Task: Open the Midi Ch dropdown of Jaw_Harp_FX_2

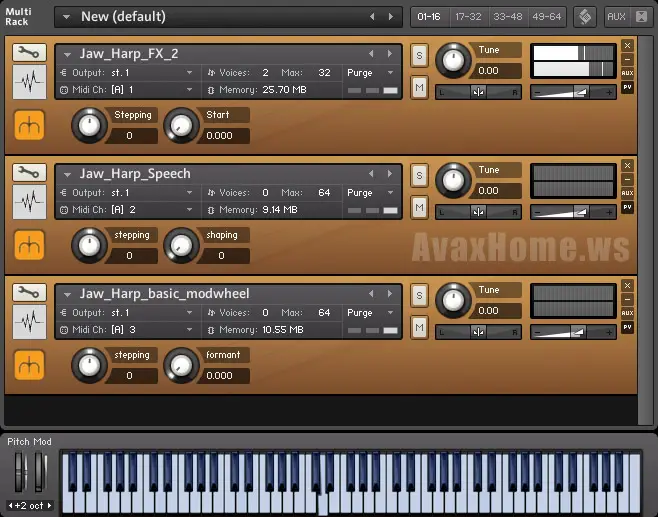Action: point(189,89)
